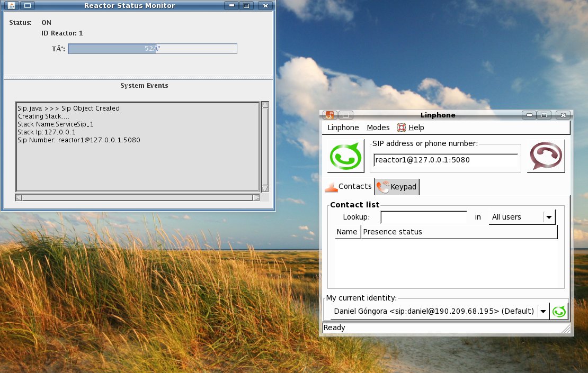Open the All users dropdown
This screenshot has width=588, height=373.
click(522, 217)
